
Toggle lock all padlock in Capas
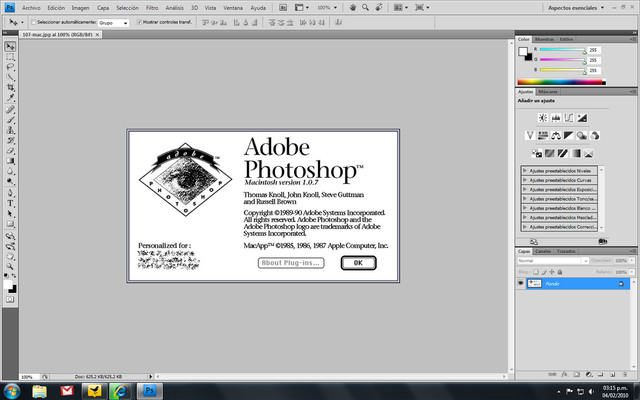[x=560, y=272]
